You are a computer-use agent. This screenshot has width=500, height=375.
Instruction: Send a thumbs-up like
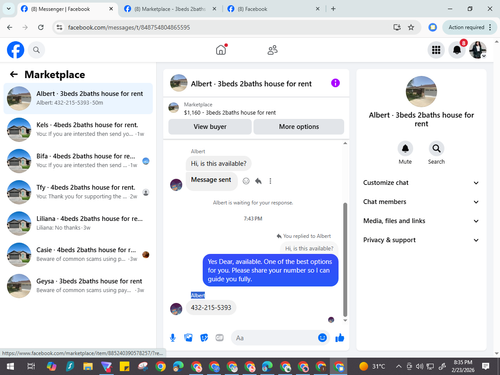click(x=340, y=338)
